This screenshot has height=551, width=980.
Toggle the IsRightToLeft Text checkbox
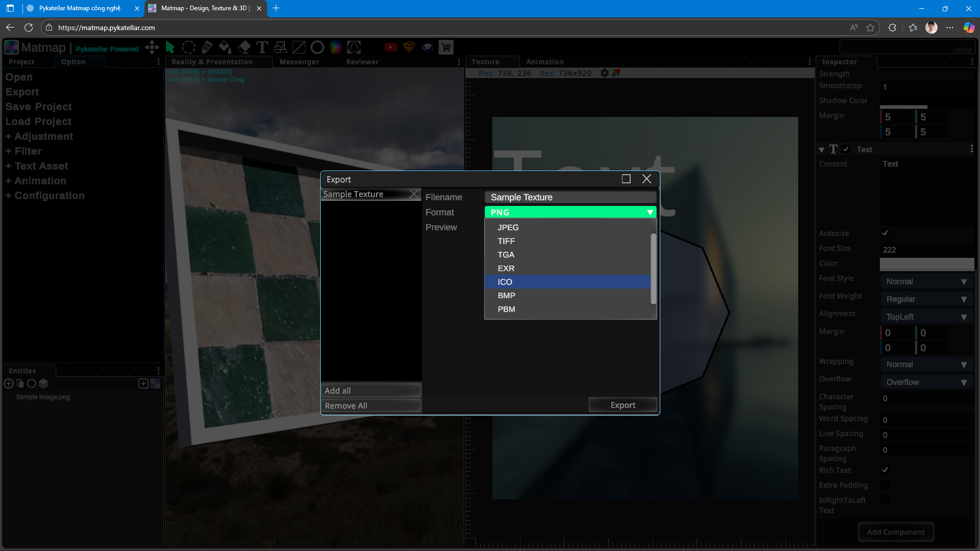pyautogui.click(x=885, y=500)
